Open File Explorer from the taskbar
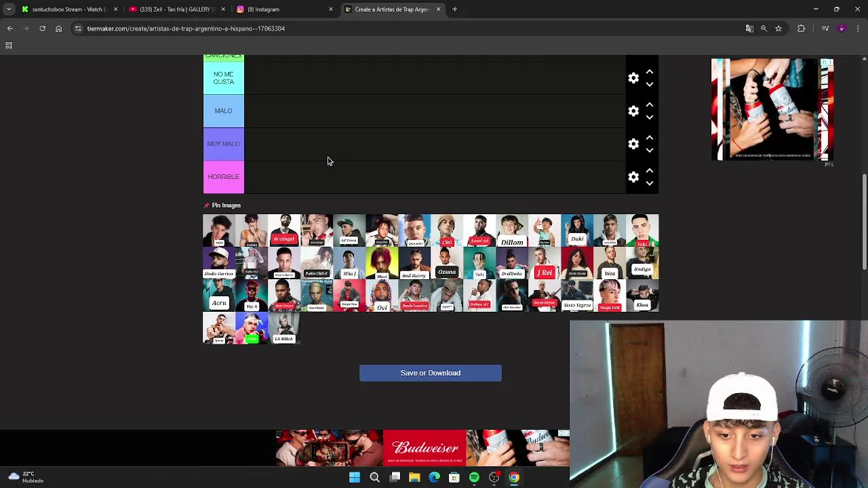 414,477
